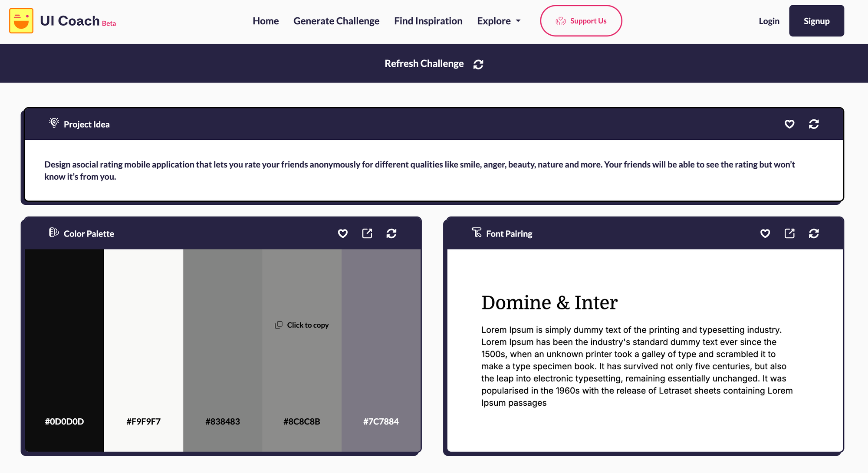Refresh the Color Palette

coord(391,233)
